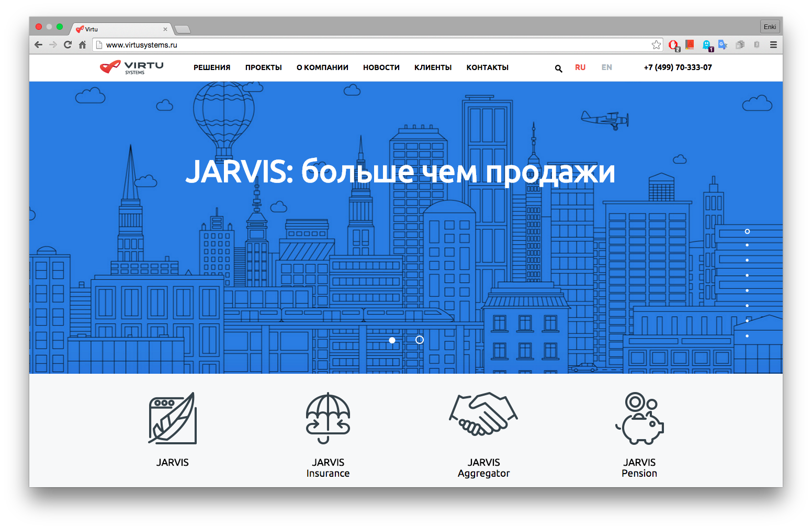Open the НОВОСТИ page
The width and height of the screenshot is (812, 529).
pyautogui.click(x=381, y=67)
